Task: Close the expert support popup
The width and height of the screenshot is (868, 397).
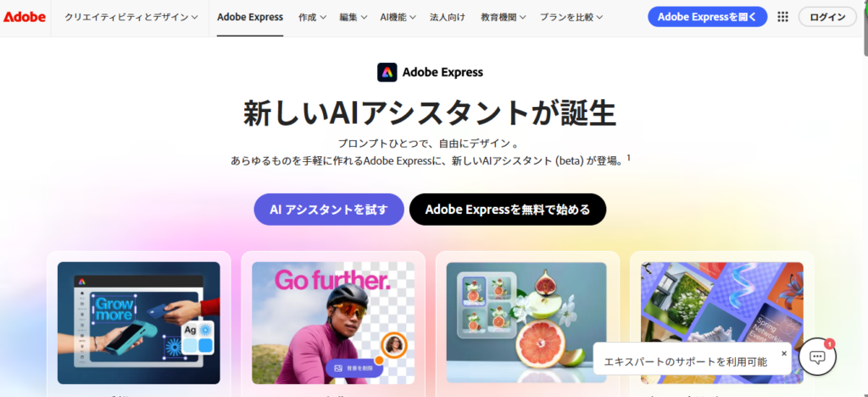Action: coord(784,353)
